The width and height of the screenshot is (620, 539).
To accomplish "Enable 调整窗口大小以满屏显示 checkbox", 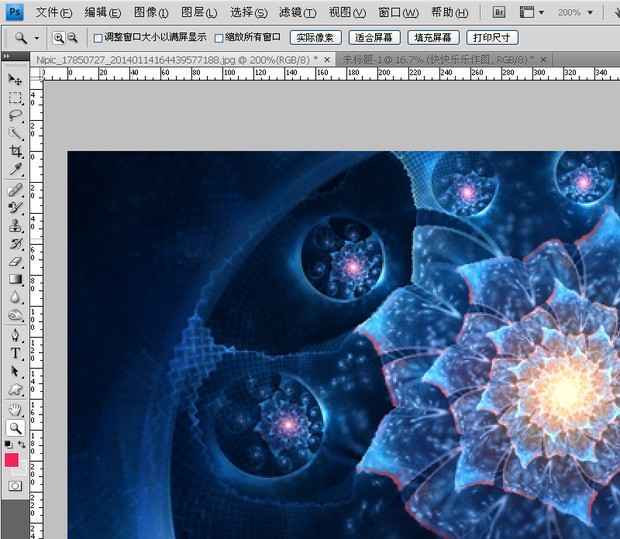I will (x=98, y=38).
